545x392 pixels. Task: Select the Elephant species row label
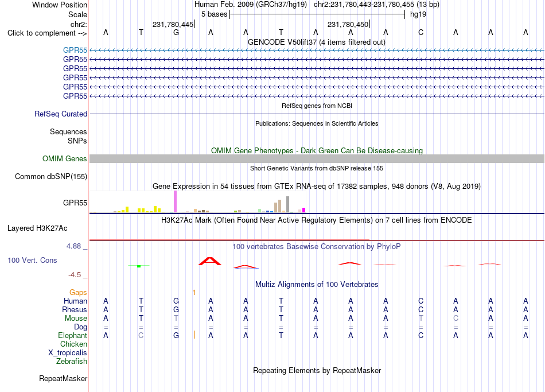pos(72,336)
